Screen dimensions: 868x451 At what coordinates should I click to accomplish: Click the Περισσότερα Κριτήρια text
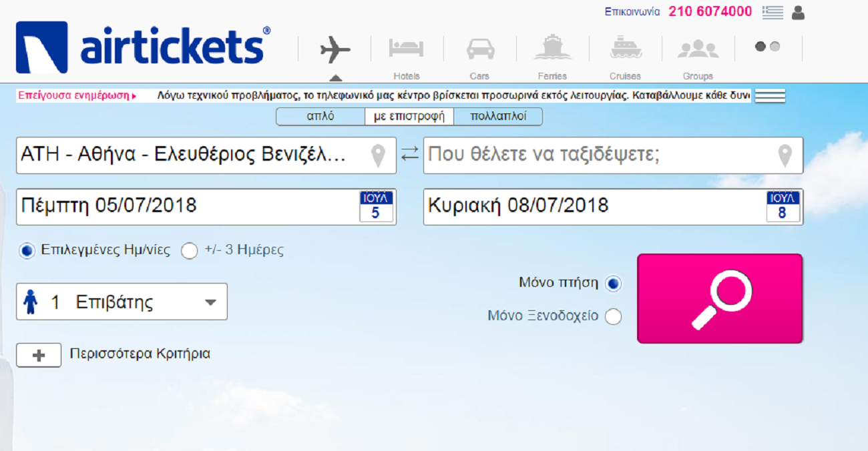tap(140, 354)
